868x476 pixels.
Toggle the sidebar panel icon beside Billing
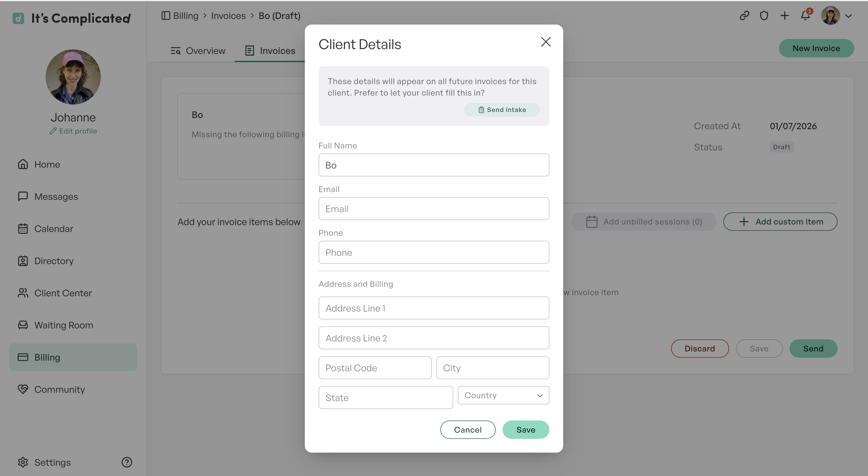tap(165, 16)
